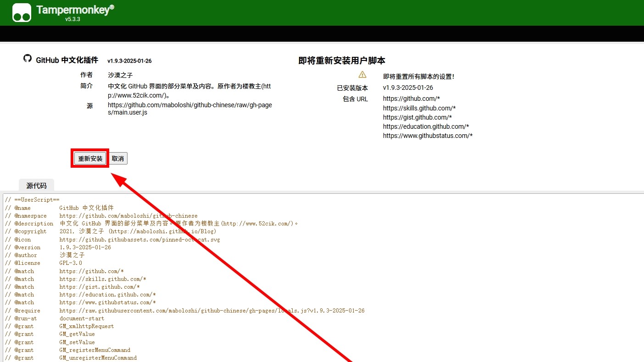Click the @author line in source code
This screenshot has height=362, width=644.
pos(44,255)
